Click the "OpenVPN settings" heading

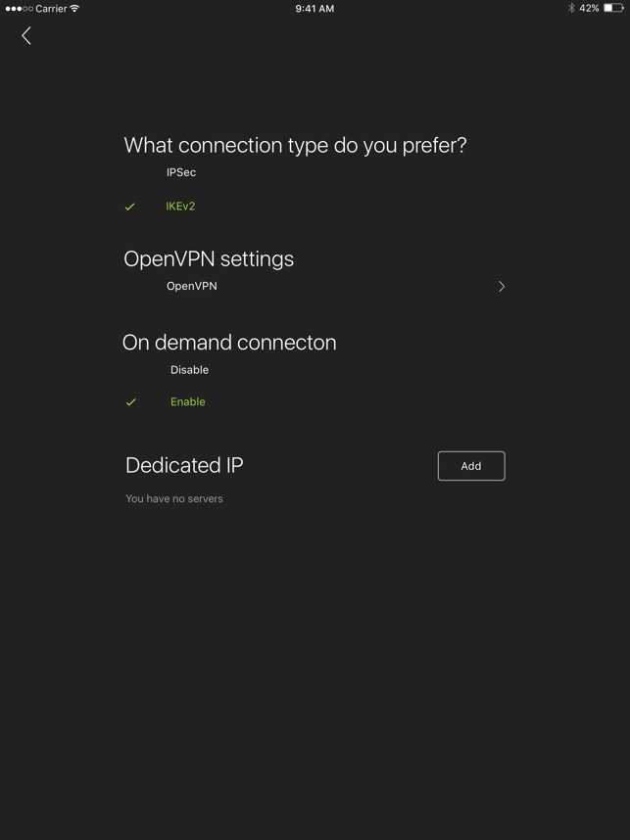[209, 259]
